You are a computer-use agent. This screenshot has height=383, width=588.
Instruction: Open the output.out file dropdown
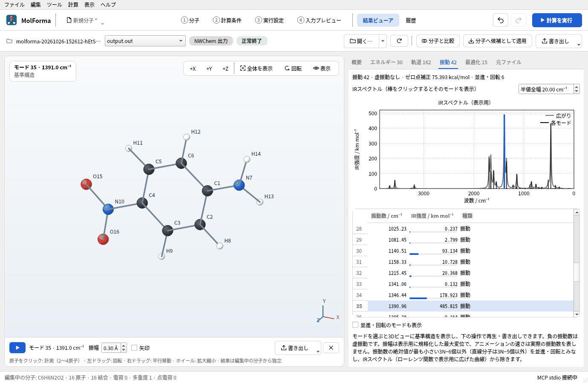click(145, 41)
